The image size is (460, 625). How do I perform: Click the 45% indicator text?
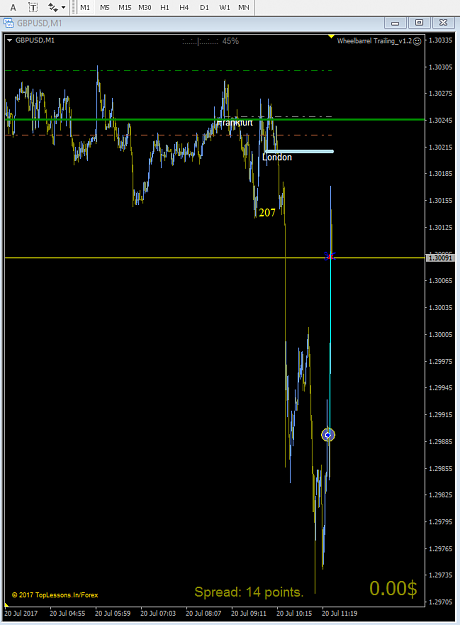pyautogui.click(x=230, y=41)
